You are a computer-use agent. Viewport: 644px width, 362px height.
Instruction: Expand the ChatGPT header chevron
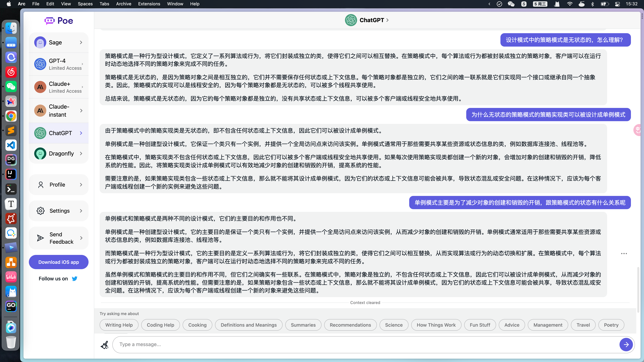(x=388, y=20)
